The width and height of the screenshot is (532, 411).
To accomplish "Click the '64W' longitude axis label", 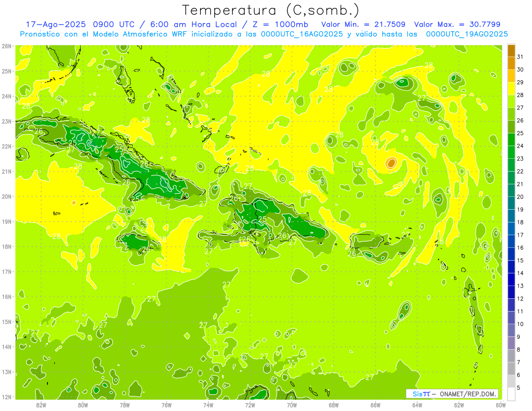I will point(417,405).
